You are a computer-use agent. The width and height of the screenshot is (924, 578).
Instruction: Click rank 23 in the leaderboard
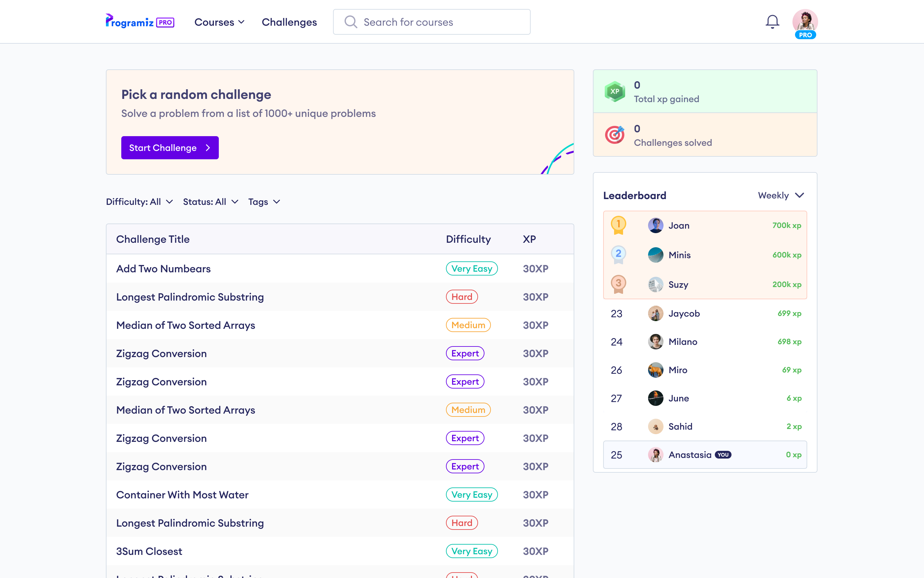616,313
